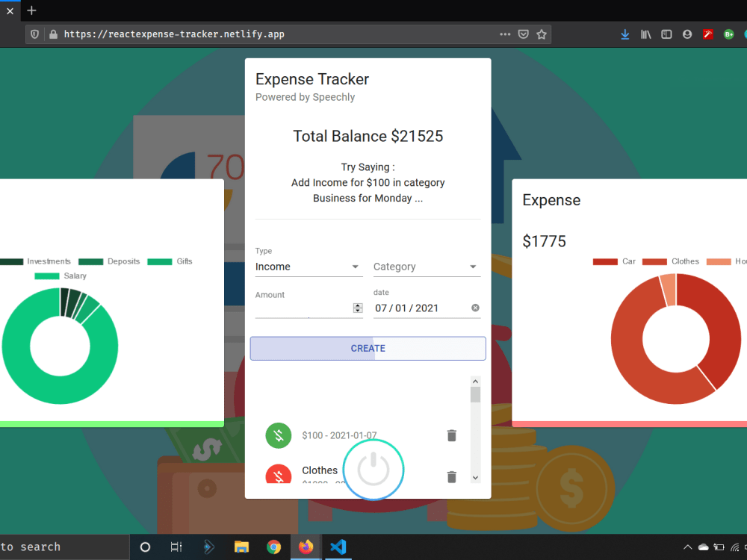Open the page actions three-dots menu
This screenshot has height=560, width=747.
pyautogui.click(x=505, y=34)
